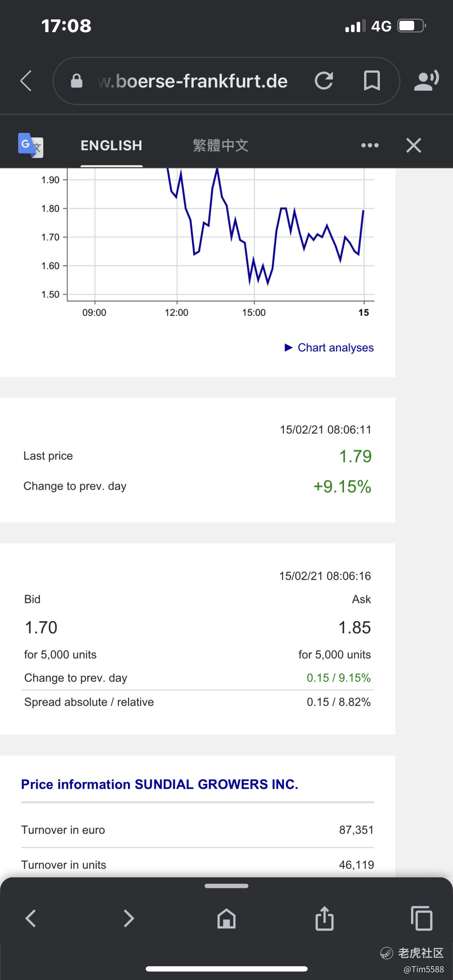Screen dimensions: 453x980
Task: Tap the bottom sheet drag handle
Action: pyautogui.click(x=226, y=886)
